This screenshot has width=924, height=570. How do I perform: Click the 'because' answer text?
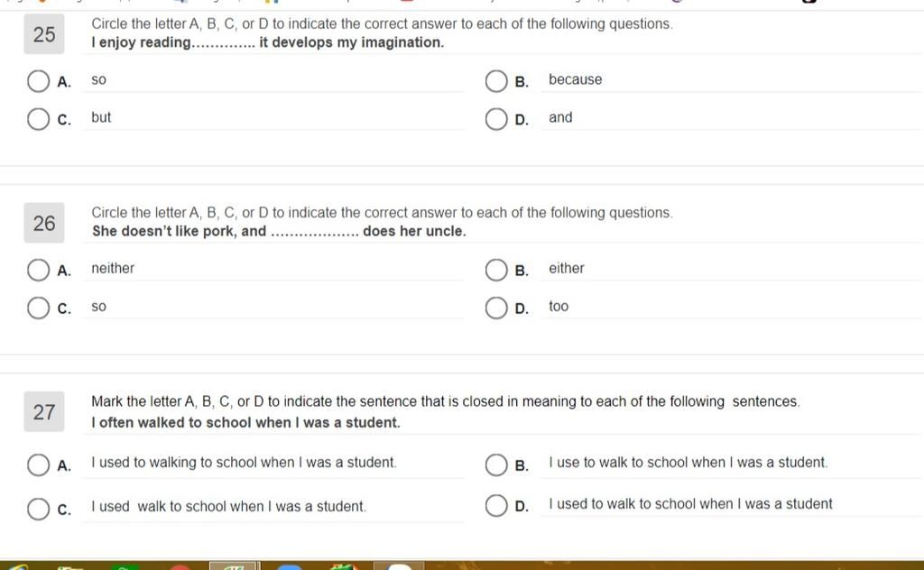(575, 79)
